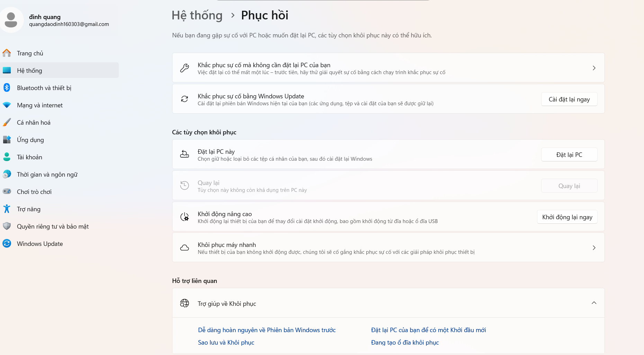Screen dimensions: 644x355
Task: Select the Cá nhân hoá paintbrush icon
Action: point(7,122)
